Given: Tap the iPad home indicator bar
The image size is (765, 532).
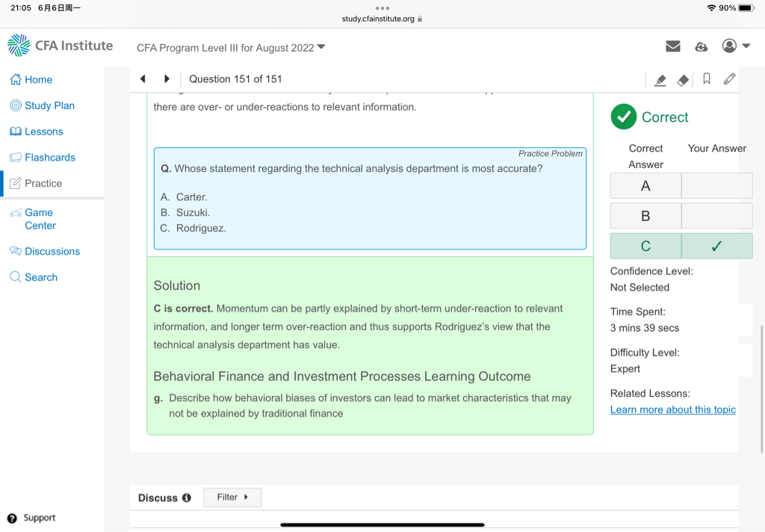Looking at the screenshot, I should (382, 525).
